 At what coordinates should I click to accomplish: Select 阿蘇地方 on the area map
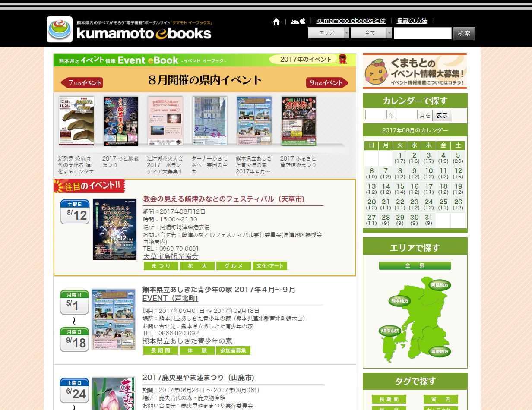(440, 285)
